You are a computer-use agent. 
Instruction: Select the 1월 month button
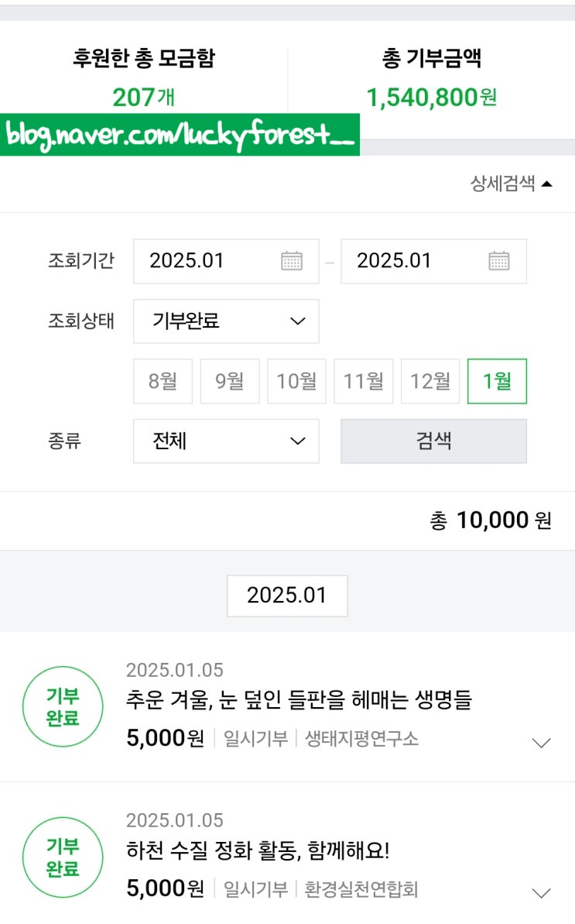pyautogui.click(x=497, y=381)
